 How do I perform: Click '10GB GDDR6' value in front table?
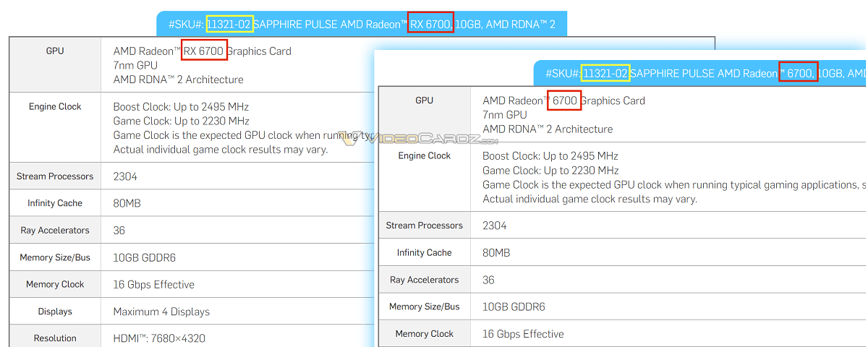pyautogui.click(x=514, y=307)
